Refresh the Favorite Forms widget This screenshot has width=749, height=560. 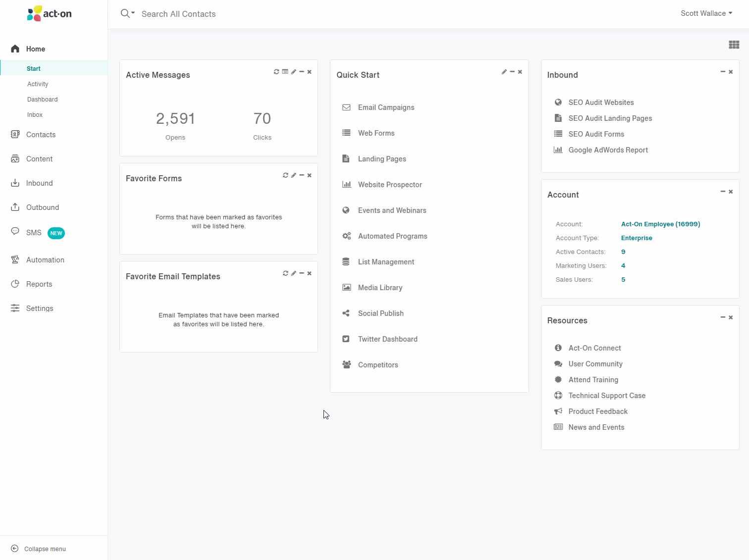tap(285, 175)
